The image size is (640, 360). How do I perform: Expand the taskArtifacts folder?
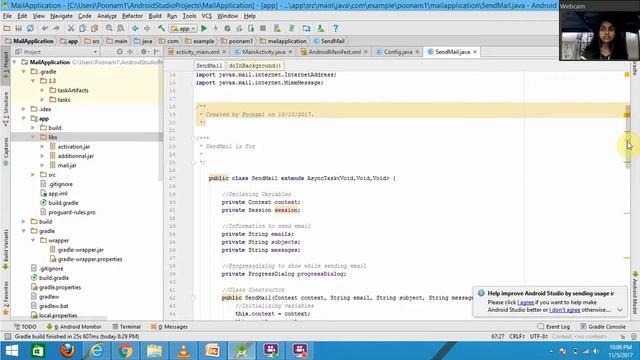[42, 90]
